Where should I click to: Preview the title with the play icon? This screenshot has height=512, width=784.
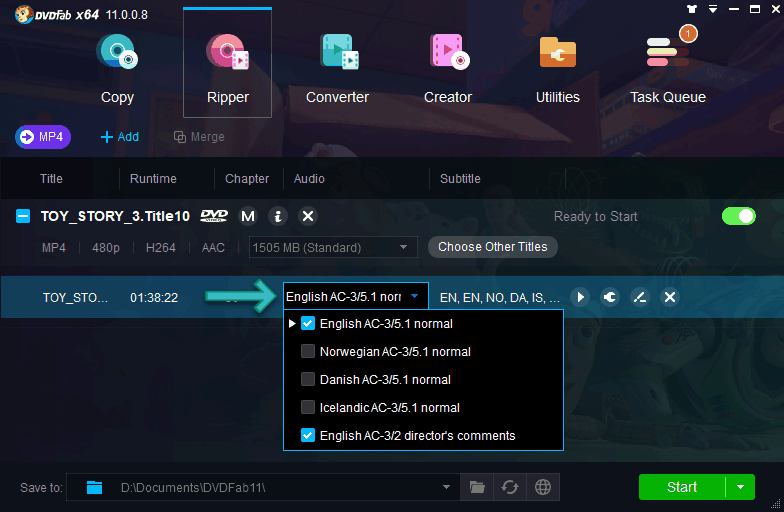click(x=580, y=298)
